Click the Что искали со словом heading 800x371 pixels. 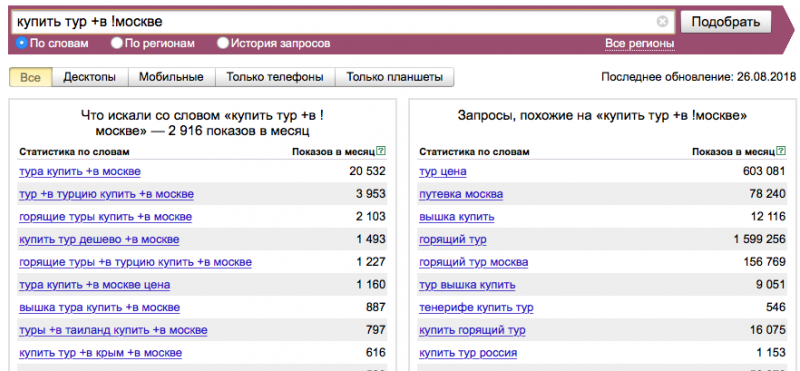[202, 123]
